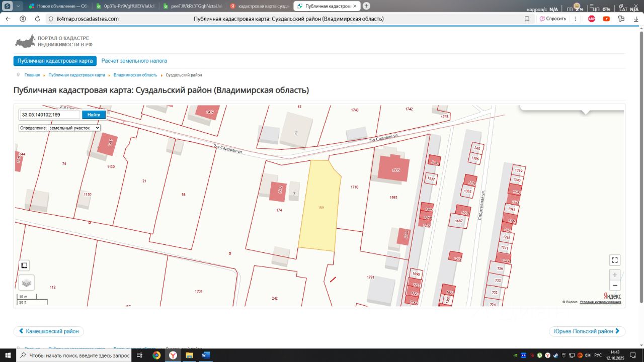The width and height of the screenshot is (644, 362).
Task: Open the Yandex account icon in the toolbar
Action: click(x=23, y=19)
